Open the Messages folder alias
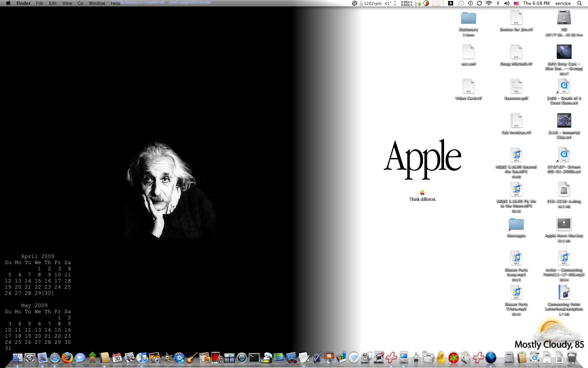 pos(516,224)
